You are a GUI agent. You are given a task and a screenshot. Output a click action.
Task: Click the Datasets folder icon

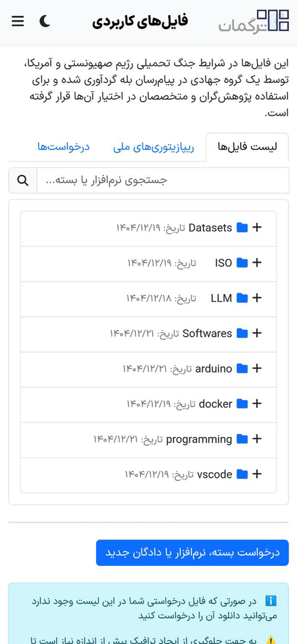tap(242, 228)
